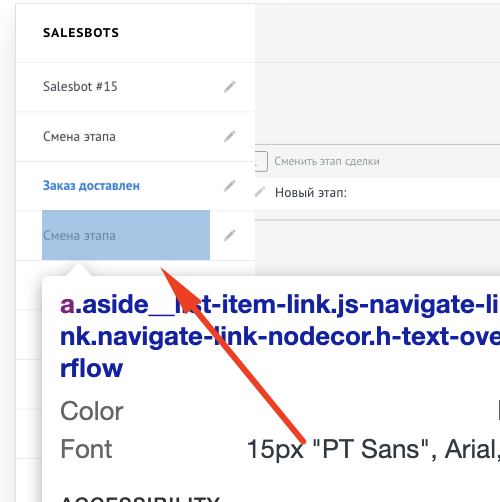
Task: Open the Salesbot #15 list item
Action: (x=80, y=87)
